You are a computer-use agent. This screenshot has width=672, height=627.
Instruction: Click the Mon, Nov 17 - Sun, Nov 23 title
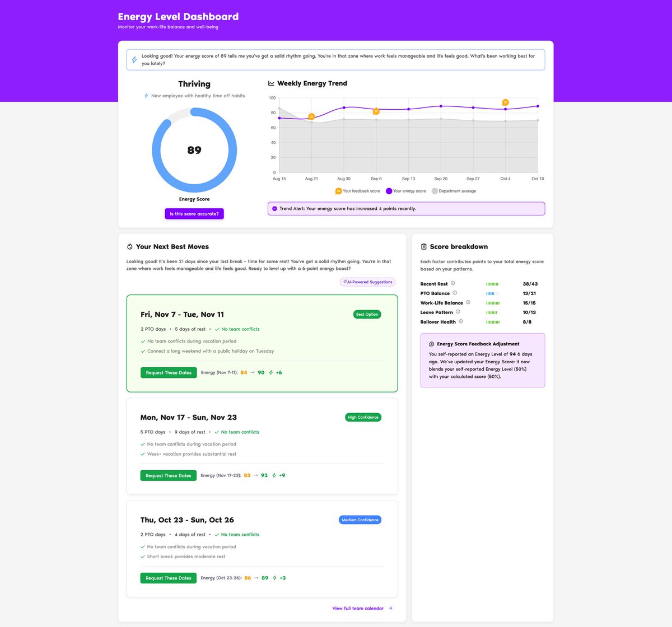[188, 418]
